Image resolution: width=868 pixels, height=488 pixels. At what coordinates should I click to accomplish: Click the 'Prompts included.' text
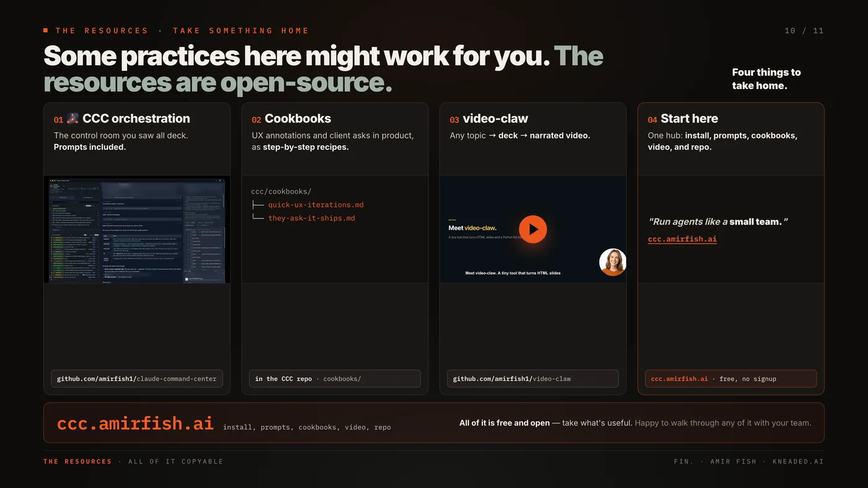click(x=90, y=147)
